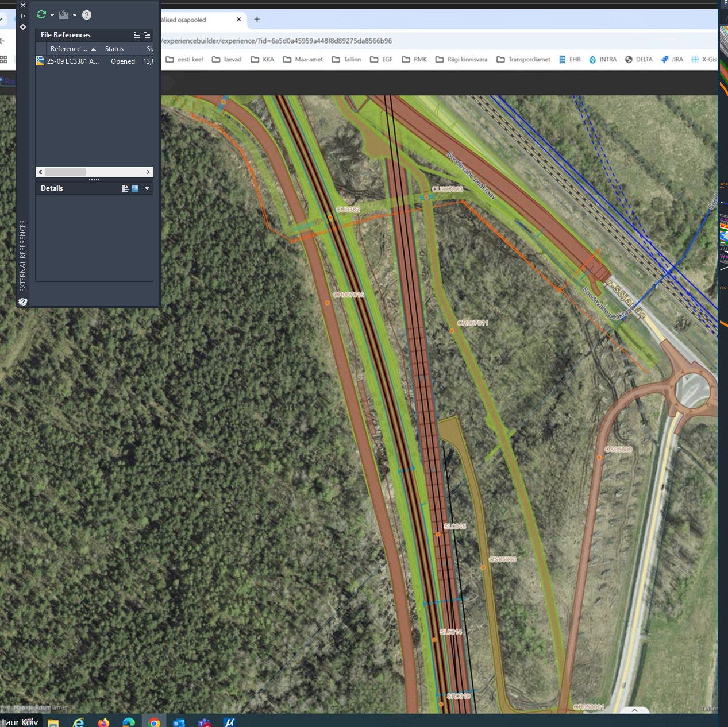Expand the Details panel dropdown arrow
The width and height of the screenshot is (728, 727).
(x=147, y=188)
